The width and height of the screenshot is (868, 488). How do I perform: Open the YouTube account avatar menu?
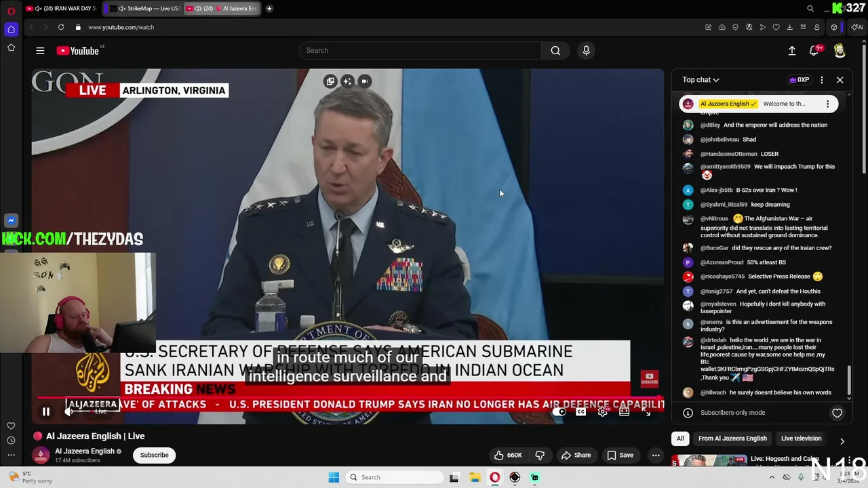[840, 50]
